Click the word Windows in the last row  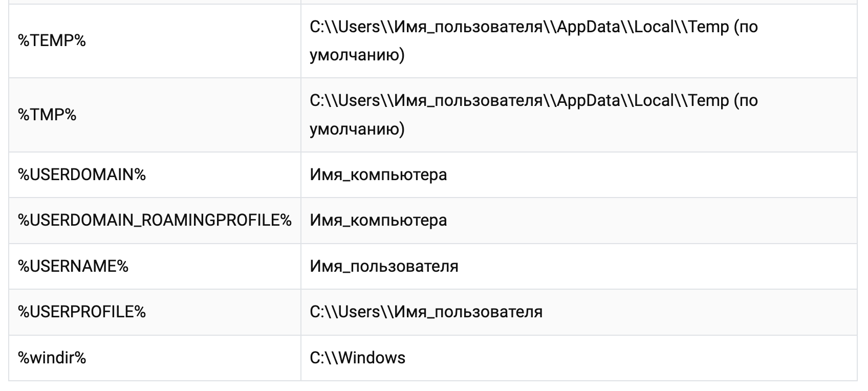point(372,358)
